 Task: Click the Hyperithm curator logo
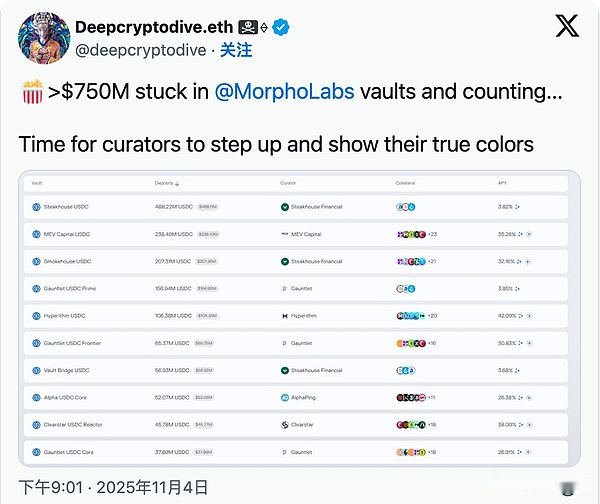(x=284, y=316)
